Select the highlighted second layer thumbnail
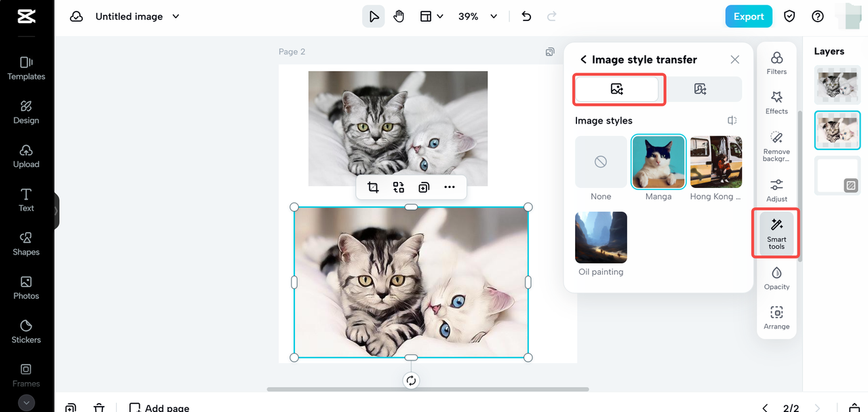The height and width of the screenshot is (412, 868). (x=837, y=130)
